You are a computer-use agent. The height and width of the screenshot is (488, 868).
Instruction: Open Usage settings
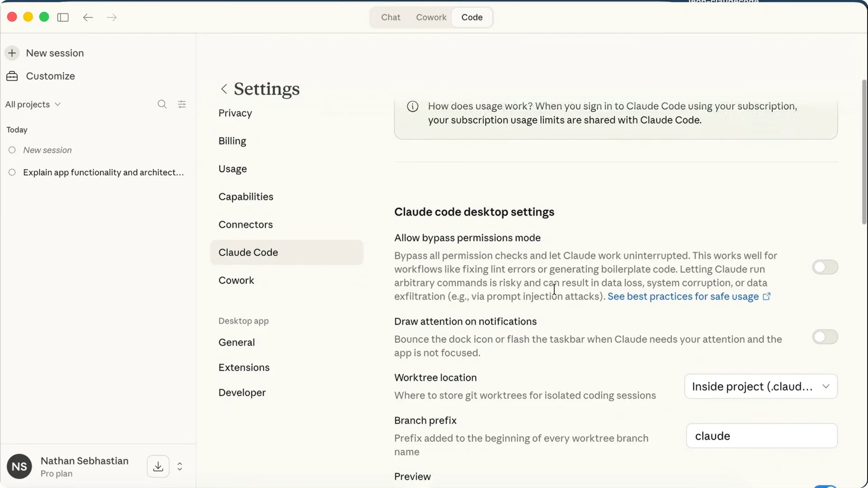(232, 169)
